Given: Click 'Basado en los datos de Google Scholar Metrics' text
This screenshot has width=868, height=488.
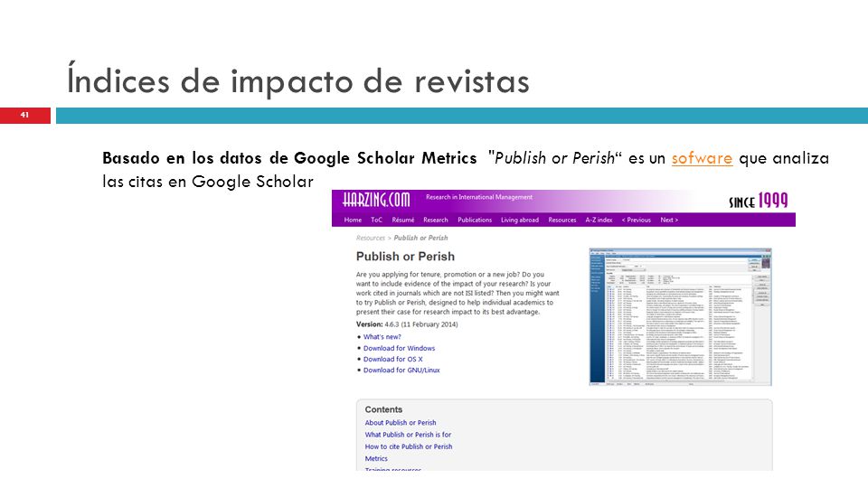Looking at the screenshot, I should 289,158.
